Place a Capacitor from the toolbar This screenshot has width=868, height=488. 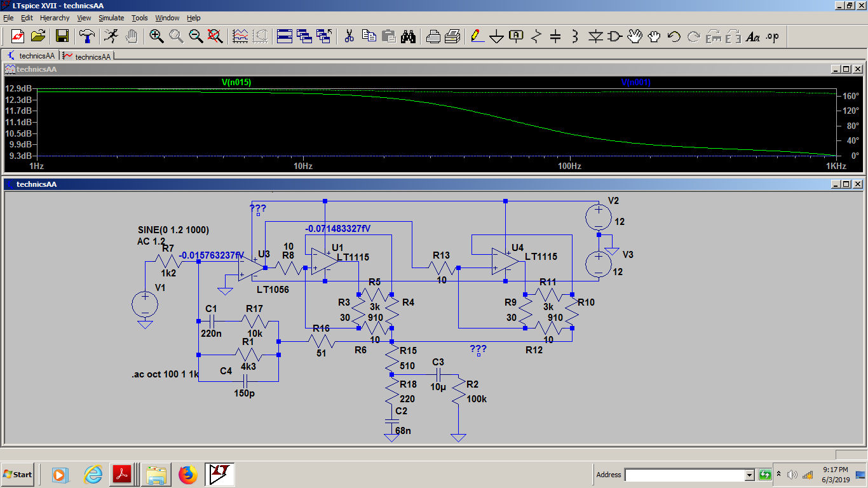[555, 36]
